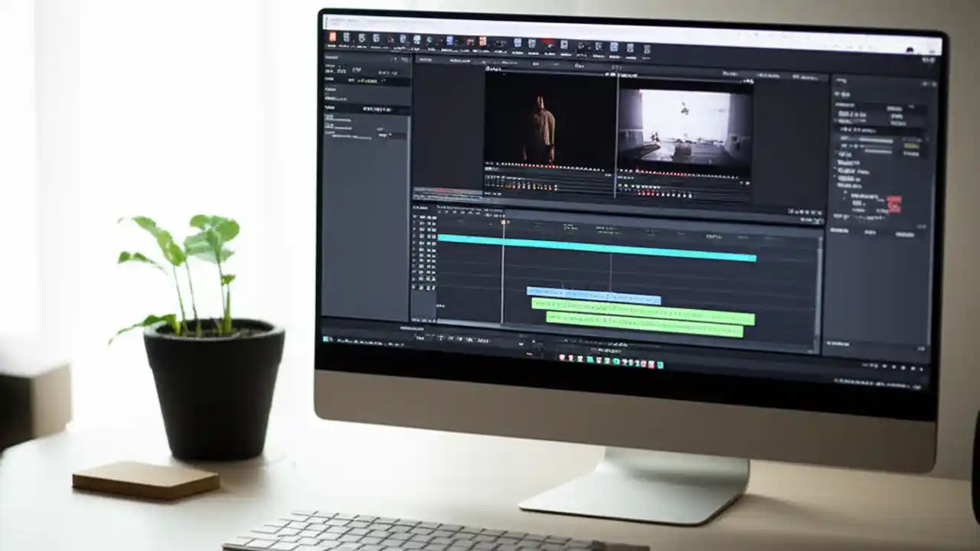Click the red keyframe badge in the inspector
The width and height of the screenshot is (980, 551).
point(894,204)
